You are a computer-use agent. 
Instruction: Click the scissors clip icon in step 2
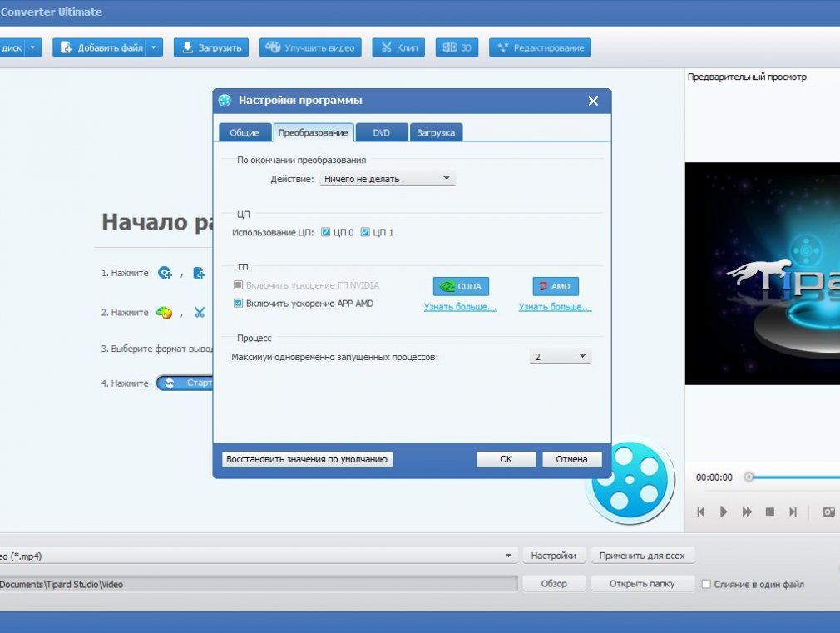200,312
